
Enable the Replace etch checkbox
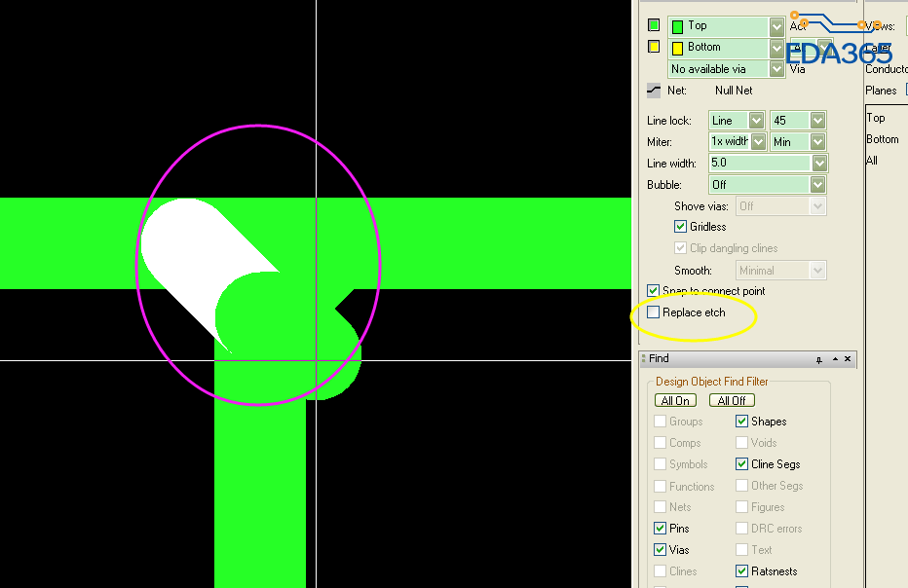point(654,312)
